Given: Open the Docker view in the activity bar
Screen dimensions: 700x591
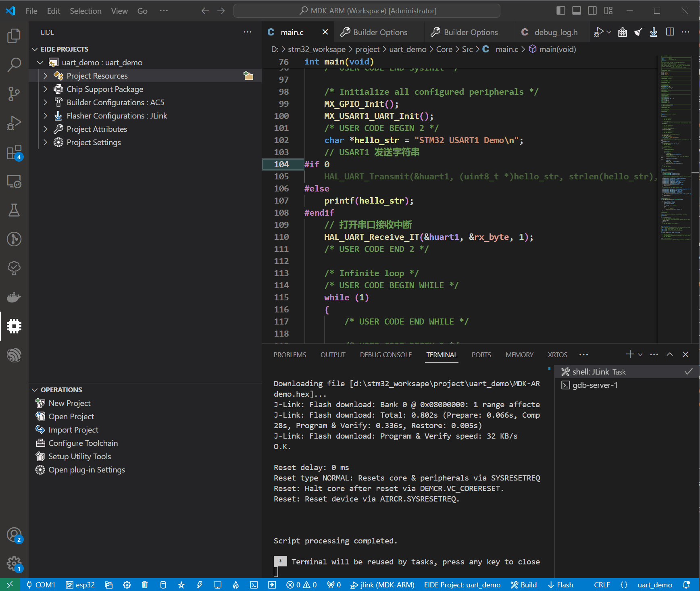Looking at the screenshot, I should click(14, 298).
